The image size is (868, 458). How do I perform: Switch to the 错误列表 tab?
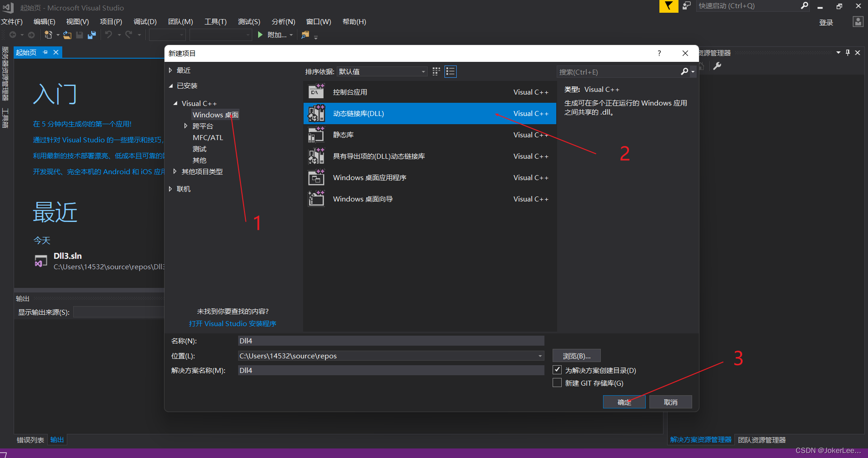(x=30, y=440)
